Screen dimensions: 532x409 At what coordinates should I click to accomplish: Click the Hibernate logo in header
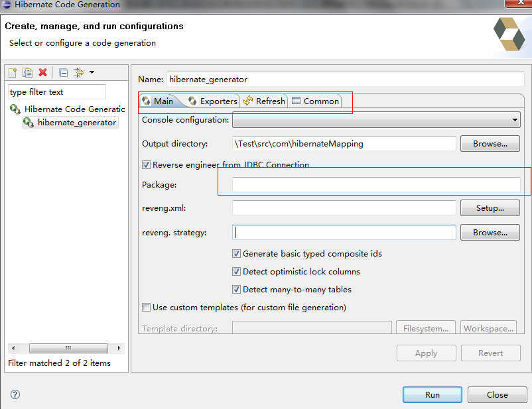pyautogui.click(x=509, y=34)
